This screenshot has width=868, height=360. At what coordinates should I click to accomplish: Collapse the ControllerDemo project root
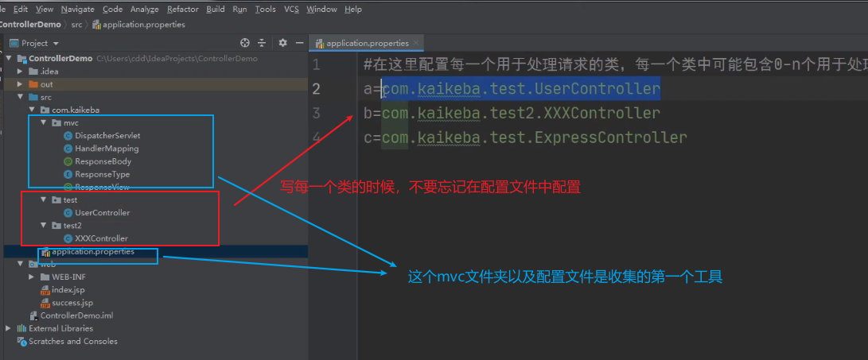9,59
